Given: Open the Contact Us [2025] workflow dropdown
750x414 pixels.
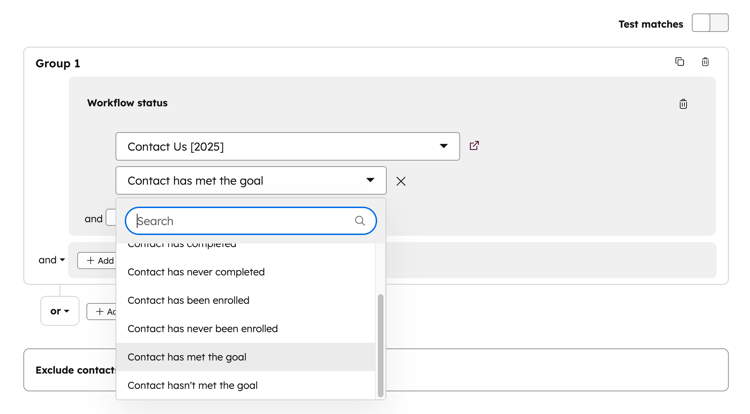Looking at the screenshot, I should point(287,146).
